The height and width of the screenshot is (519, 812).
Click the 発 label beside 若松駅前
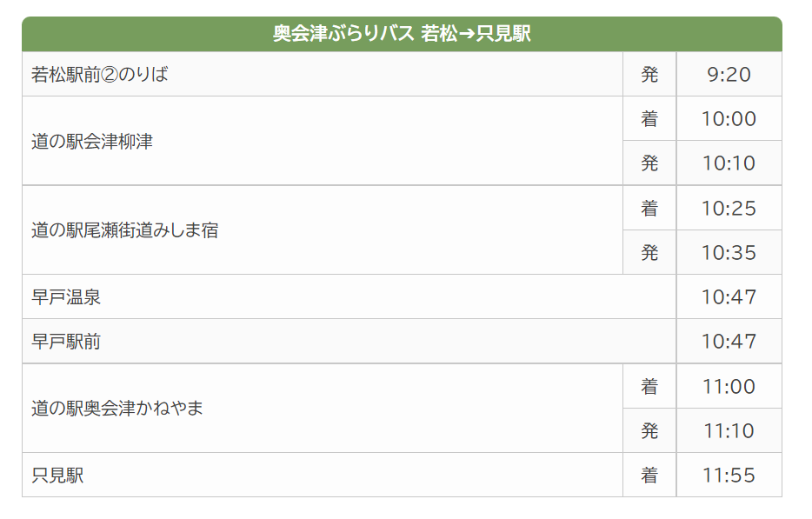[649, 74]
